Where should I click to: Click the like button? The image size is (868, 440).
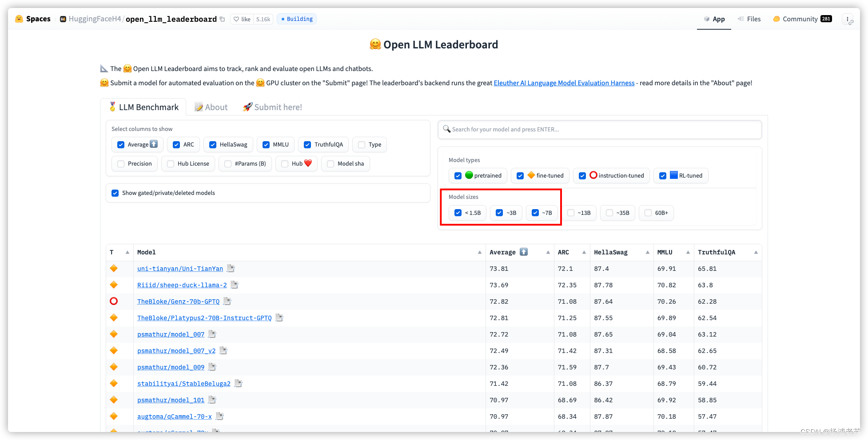point(242,19)
